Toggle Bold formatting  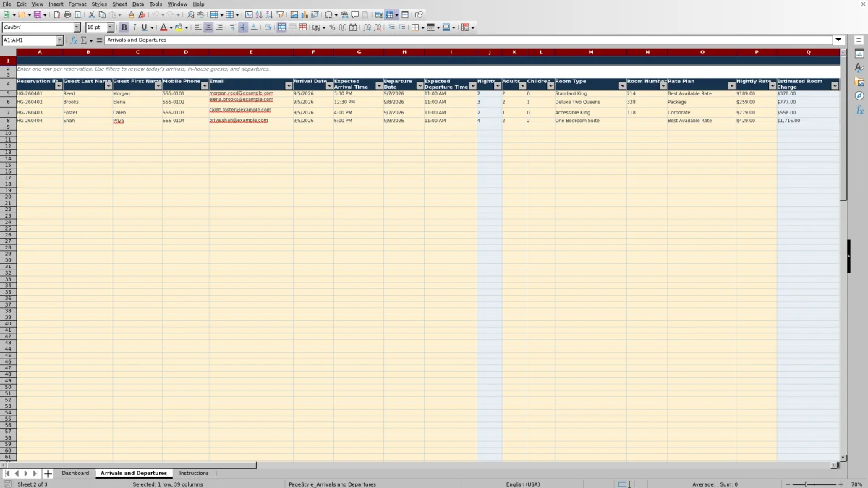124,27
